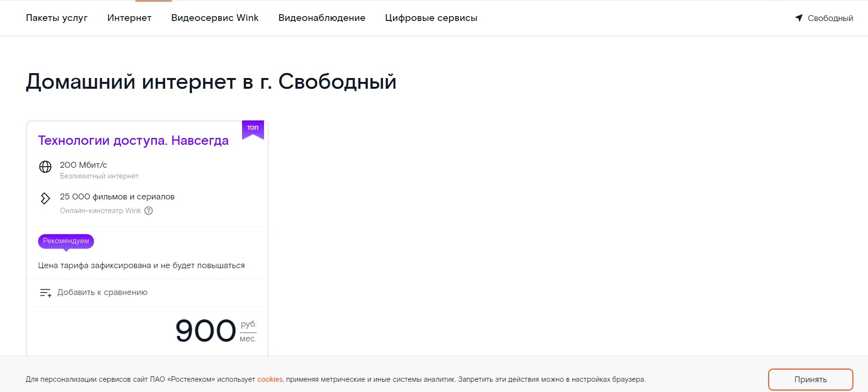Go to Видеосервис Wink section
Viewport: 868px width, 392px height.
[215, 18]
